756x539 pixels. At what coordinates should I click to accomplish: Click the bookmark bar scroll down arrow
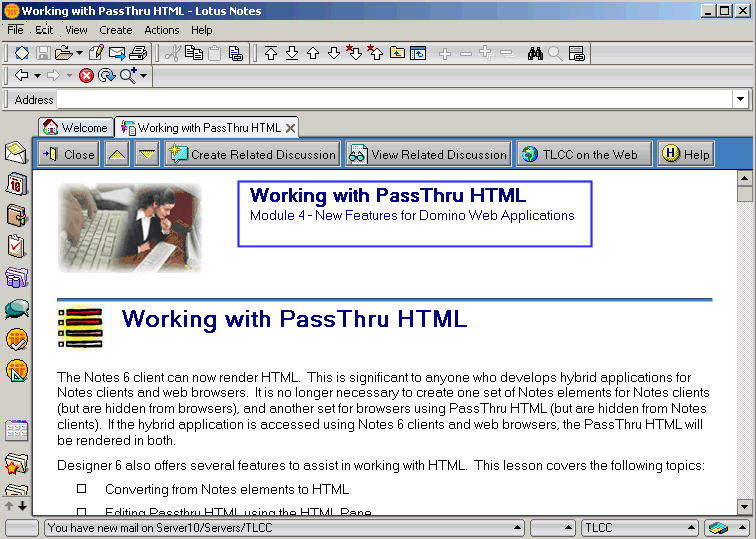point(23,506)
